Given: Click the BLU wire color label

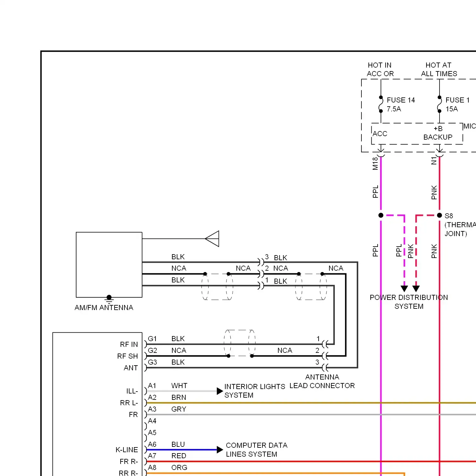Looking at the screenshot, I should coord(178,444).
